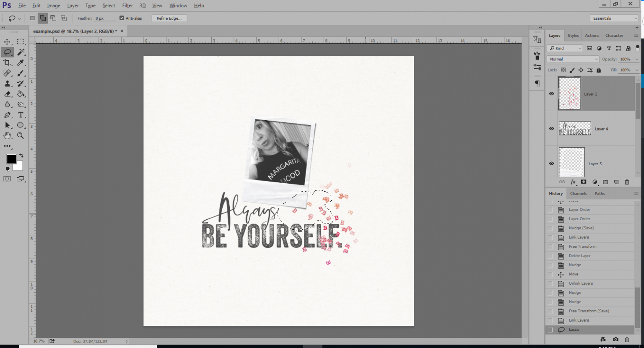Select the Crop tool

7,62
